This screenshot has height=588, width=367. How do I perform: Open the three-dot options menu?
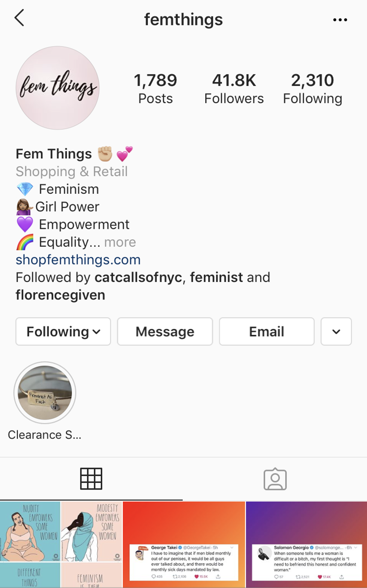point(340,20)
